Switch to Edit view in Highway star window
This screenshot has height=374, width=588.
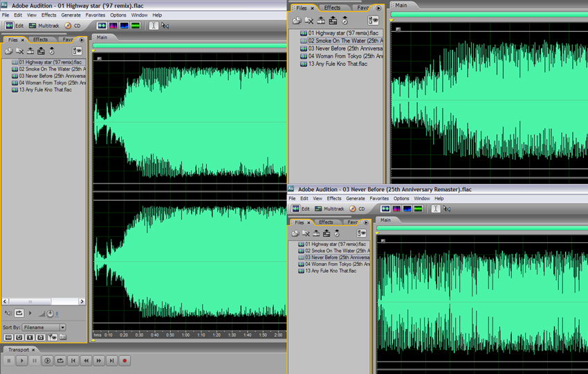coord(15,26)
